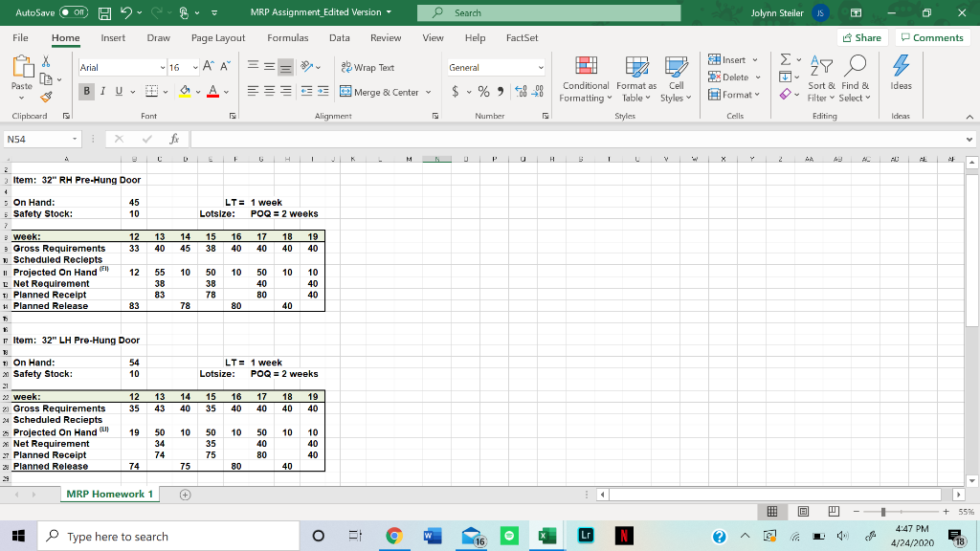The width and height of the screenshot is (980, 551).
Task: Click Insert Function fx icon
Action: pos(174,139)
